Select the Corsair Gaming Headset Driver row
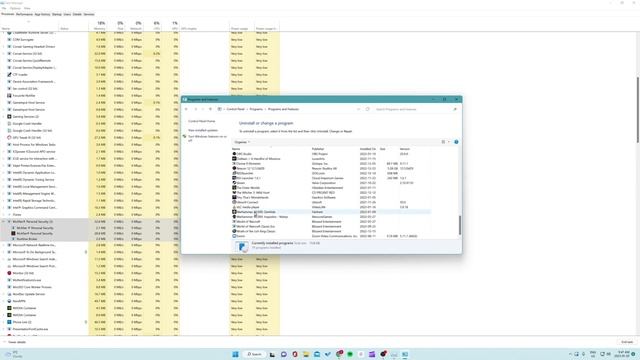 pos(140,47)
